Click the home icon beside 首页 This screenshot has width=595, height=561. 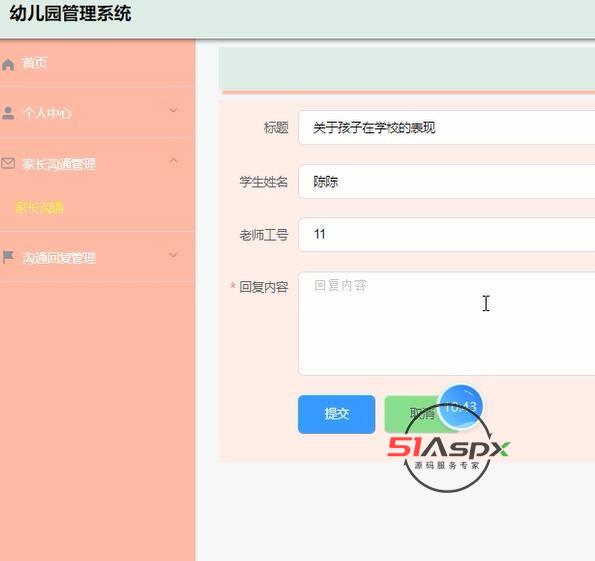tap(8, 65)
